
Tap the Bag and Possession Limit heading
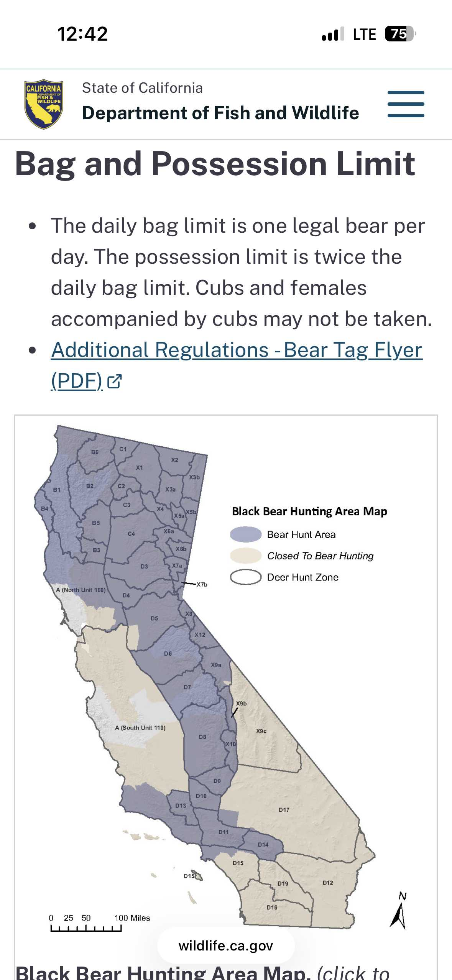[215, 164]
